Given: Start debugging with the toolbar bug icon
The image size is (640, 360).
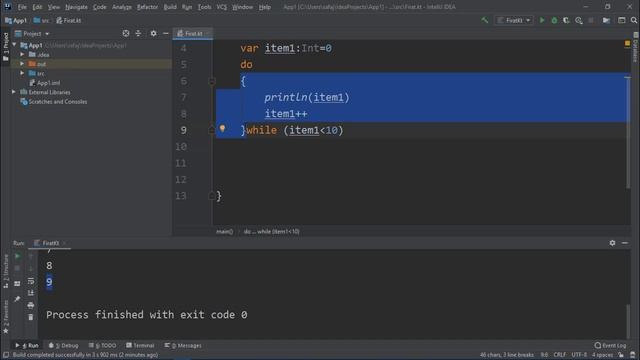Looking at the screenshot, I should click(x=554, y=20).
